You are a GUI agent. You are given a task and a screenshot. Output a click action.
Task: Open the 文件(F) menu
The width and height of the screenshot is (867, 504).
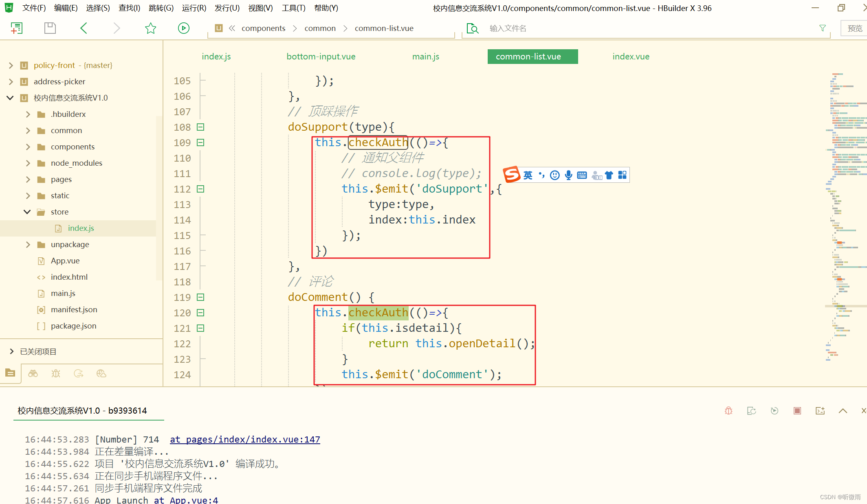coord(34,8)
